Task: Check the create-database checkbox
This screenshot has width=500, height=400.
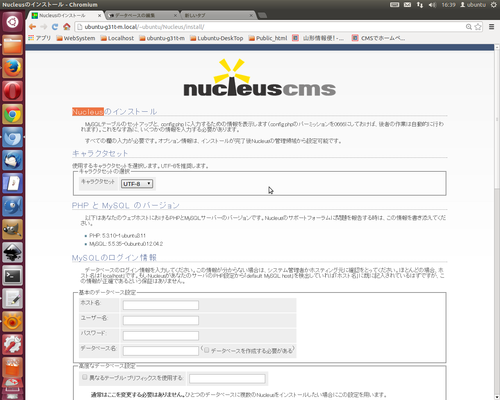Action: pyautogui.click(x=206, y=350)
